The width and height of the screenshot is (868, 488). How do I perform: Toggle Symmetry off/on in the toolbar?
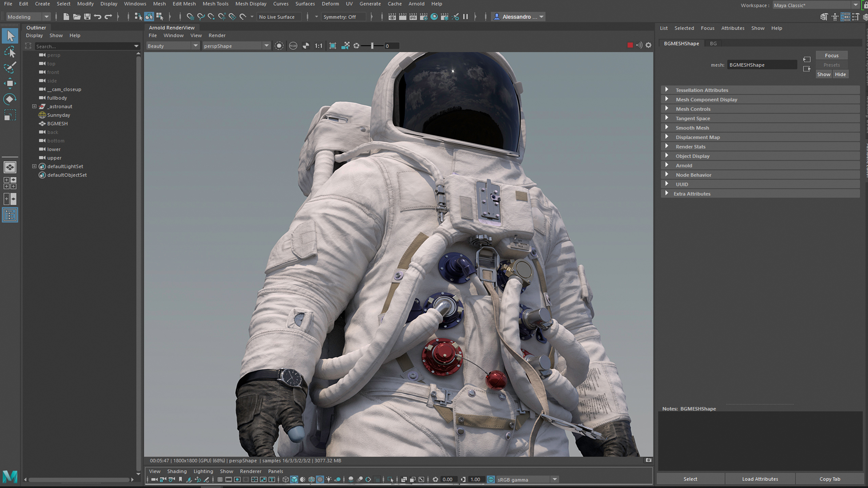pos(343,16)
